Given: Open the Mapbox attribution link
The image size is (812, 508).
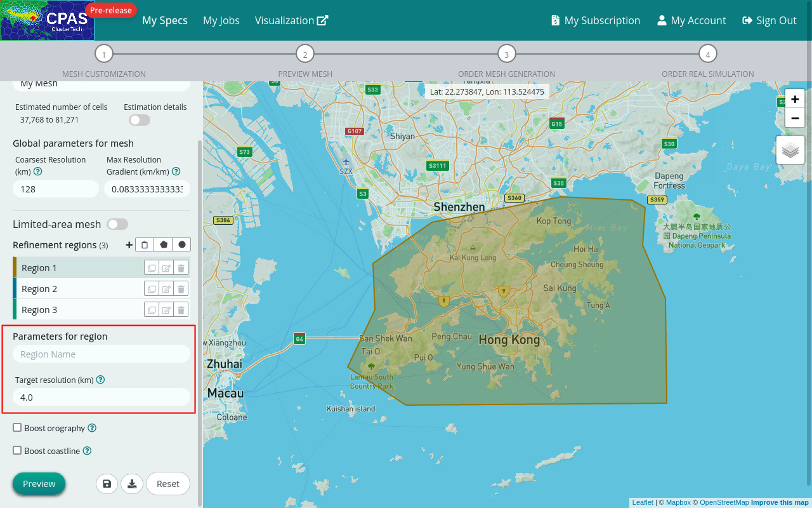Looking at the screenshot, I should [678, 502].
